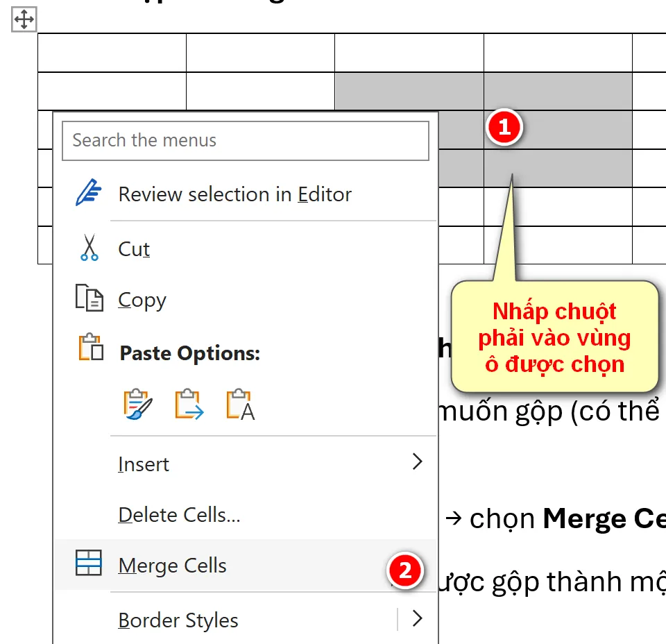Click the Border Styles menu entry

[178, 620]
